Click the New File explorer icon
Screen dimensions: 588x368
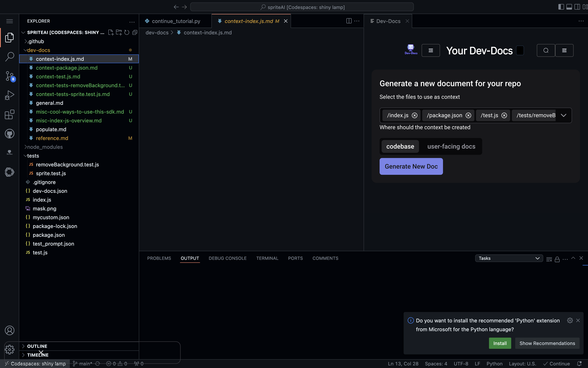coord(111,32)
